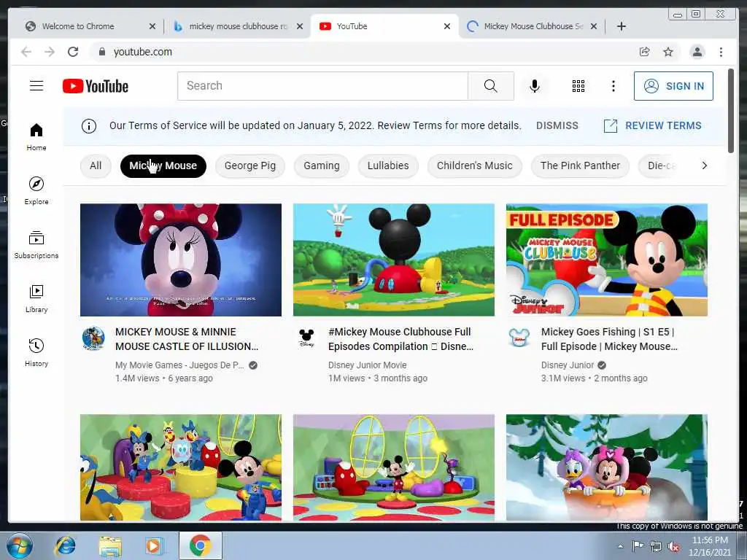The width and height of the screenshot is (747, 560).
Task: Open Disney Junior channel avatar
Action: (x=519, y=338)
